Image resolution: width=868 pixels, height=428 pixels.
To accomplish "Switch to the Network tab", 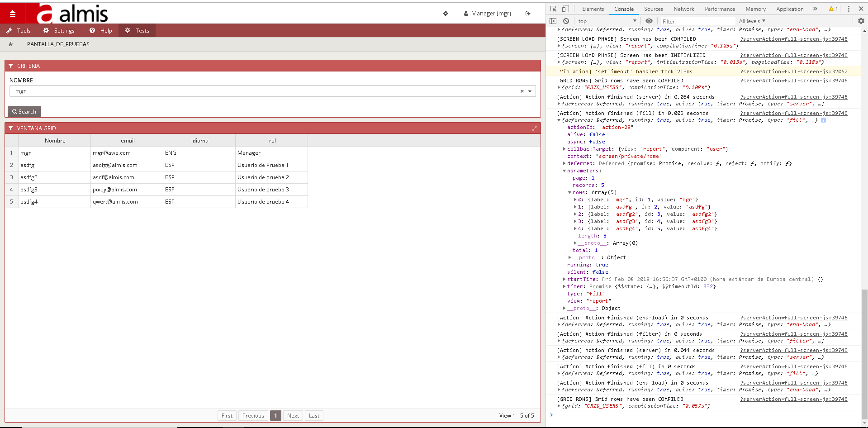I will tap(683, 9).
